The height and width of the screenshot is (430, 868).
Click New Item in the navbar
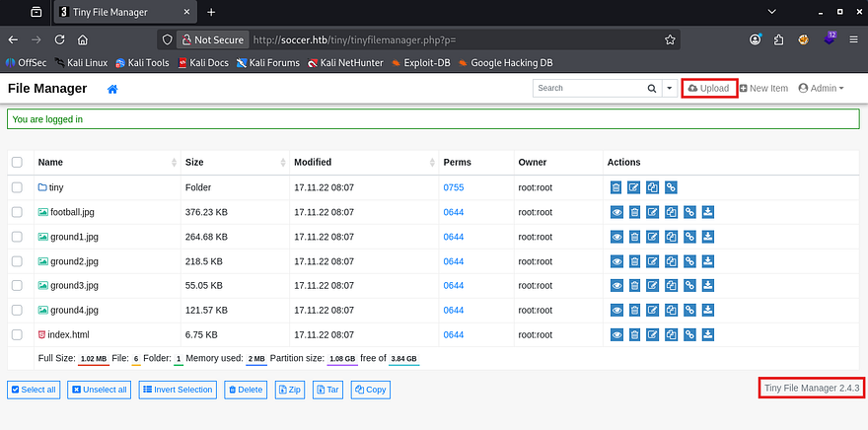click(x=763, y=89)
